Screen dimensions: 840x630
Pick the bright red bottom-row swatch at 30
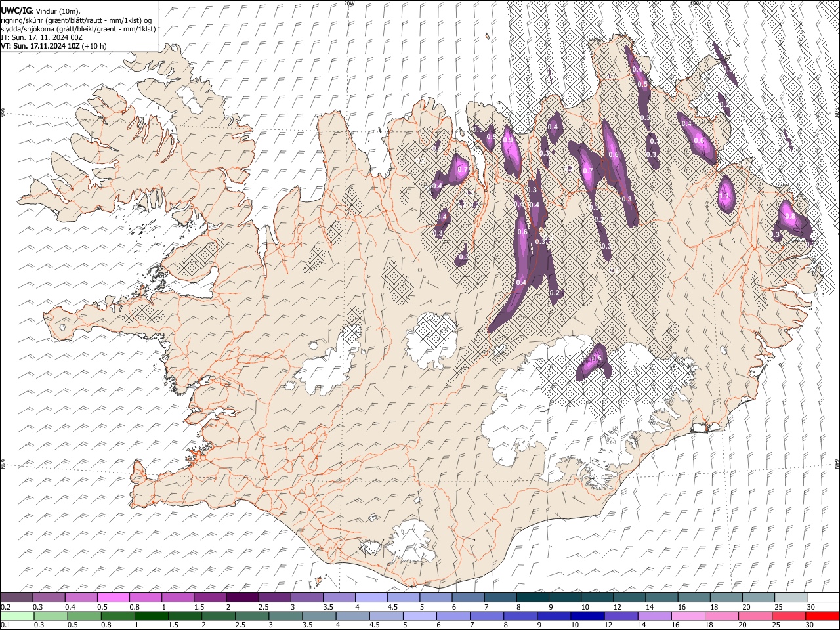coord(822,616)
